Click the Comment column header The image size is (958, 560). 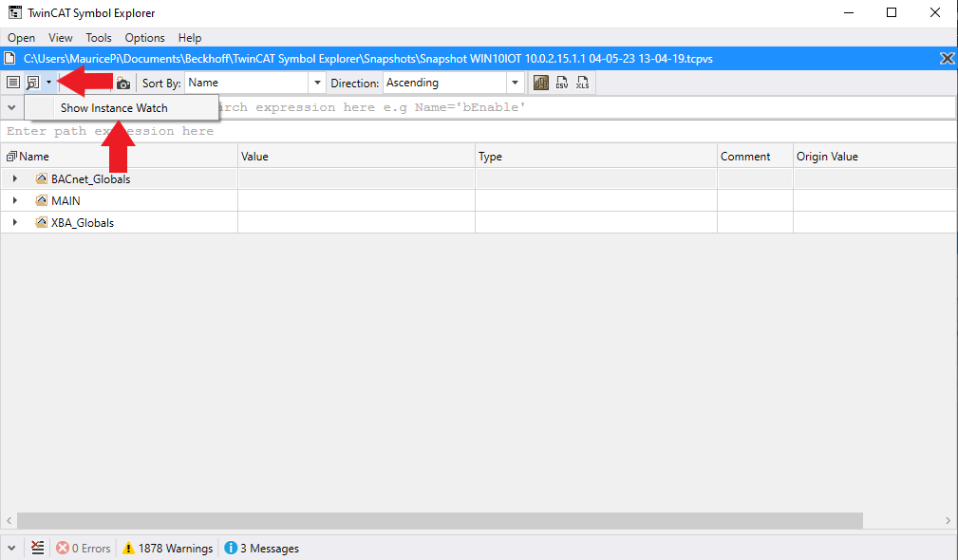[x=755, y=157]
